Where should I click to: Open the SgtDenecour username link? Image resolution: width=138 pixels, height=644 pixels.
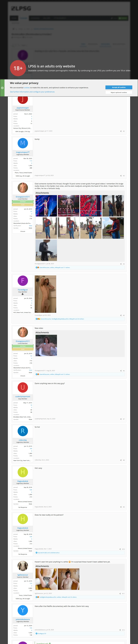(23, 575)
